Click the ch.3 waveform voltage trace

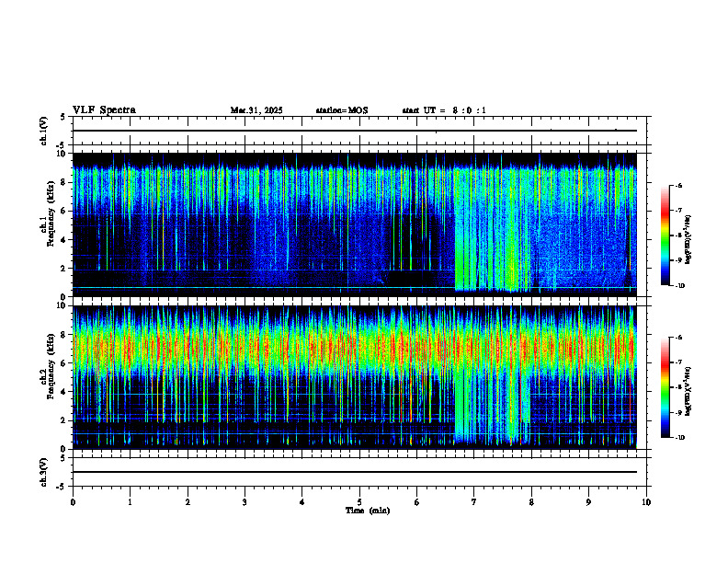coord(355,472)
